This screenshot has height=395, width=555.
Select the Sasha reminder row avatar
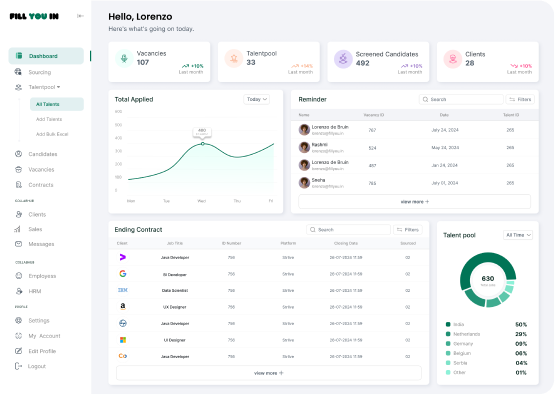click(304, 183)
